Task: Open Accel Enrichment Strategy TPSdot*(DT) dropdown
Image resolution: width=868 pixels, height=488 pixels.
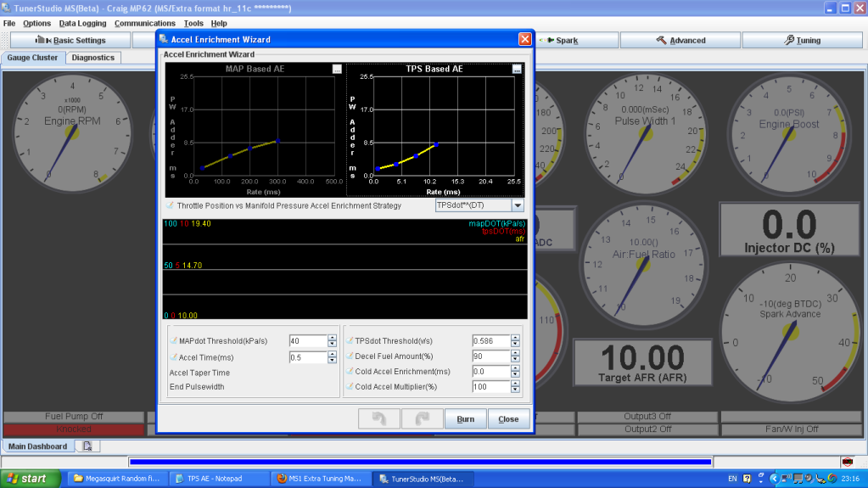Action: (518, 205)
